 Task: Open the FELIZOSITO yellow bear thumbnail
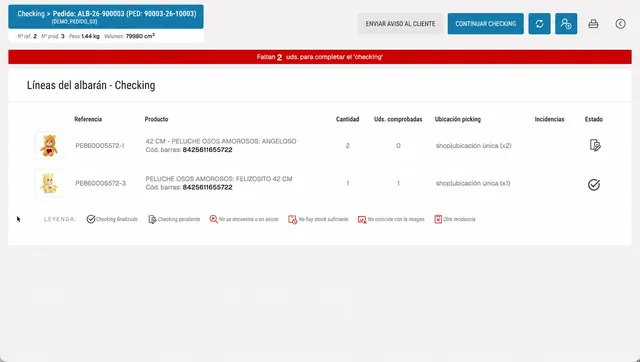click(x=49, y=183)
